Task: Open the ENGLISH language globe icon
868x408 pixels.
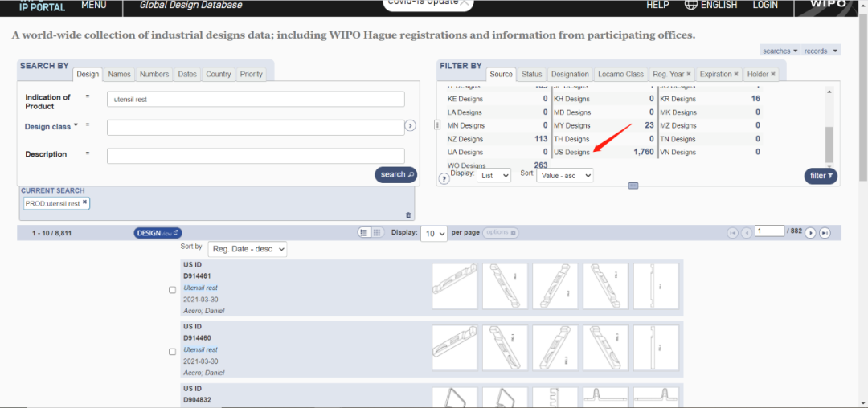Action: point(691,5)
